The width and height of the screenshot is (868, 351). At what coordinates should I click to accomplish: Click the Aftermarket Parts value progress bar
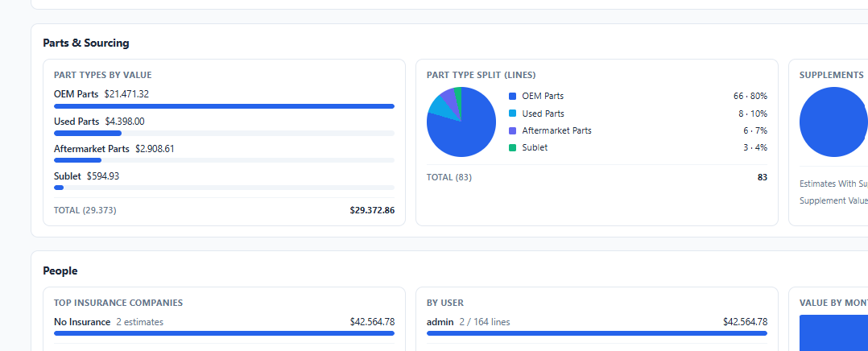tap(224, 160)
